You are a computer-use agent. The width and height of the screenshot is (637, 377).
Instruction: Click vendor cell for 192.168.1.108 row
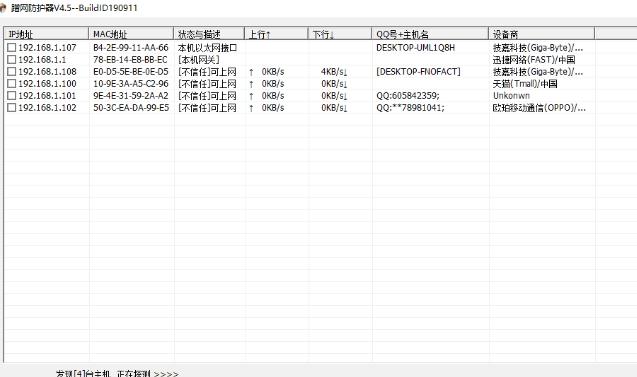click(538, 72)
